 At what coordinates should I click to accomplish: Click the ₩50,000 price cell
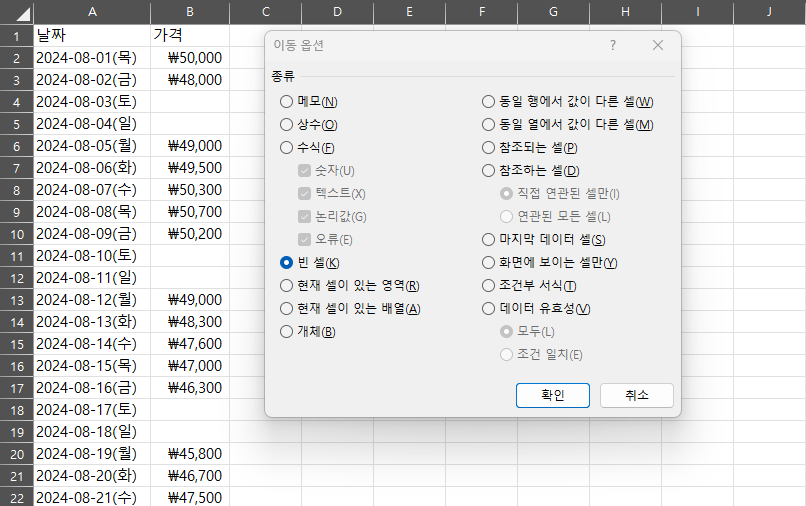click(x=190, y=58)
